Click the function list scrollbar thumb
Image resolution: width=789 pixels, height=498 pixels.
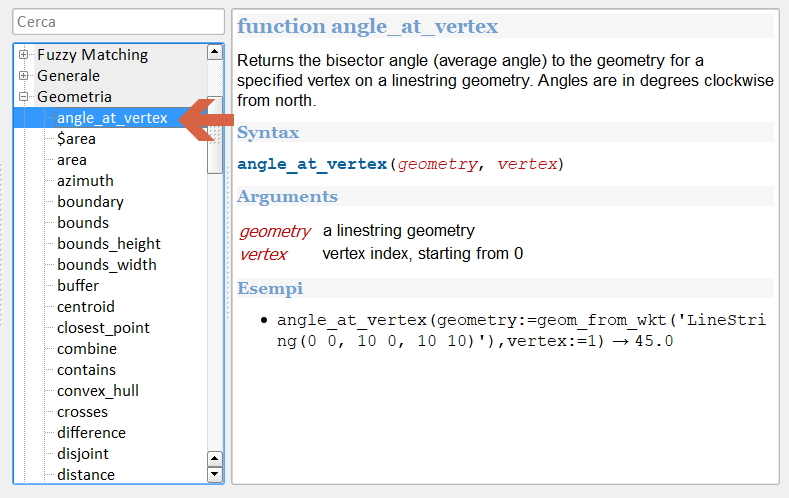[214, 135]
